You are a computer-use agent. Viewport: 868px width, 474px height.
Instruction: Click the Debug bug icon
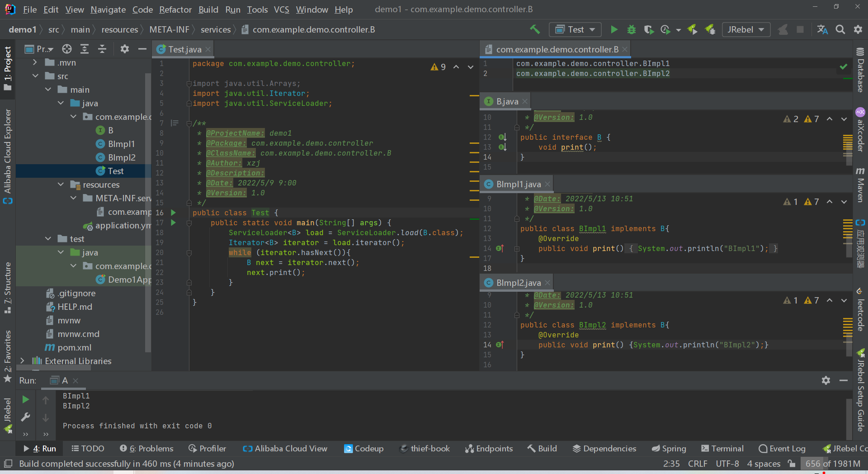point(631,30)
